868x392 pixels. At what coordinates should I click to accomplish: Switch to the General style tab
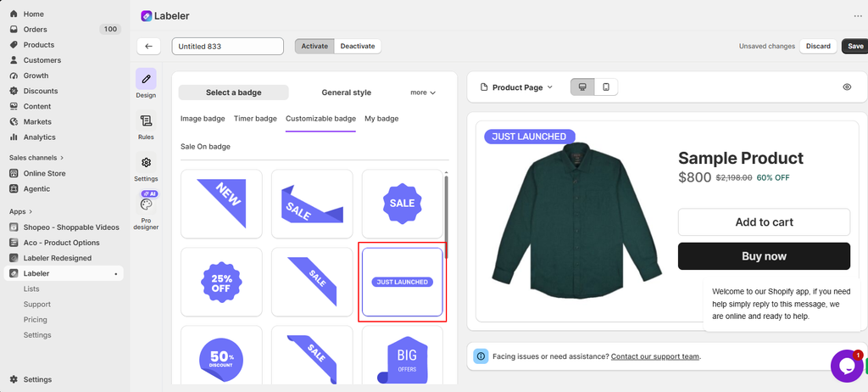click(x=347, y=92)
